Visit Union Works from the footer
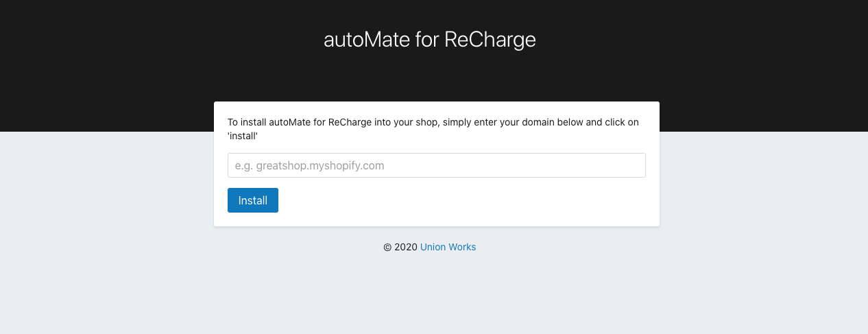The image size is (868, 334). 448,247
